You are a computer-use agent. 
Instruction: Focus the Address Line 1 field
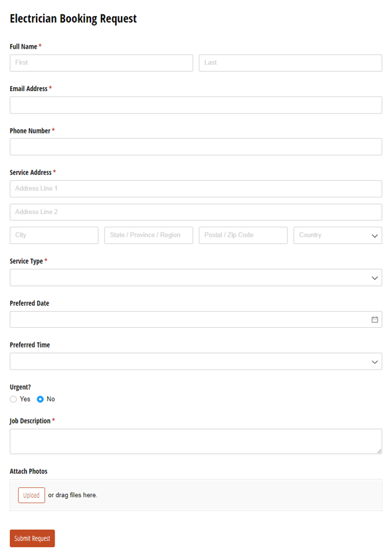pos(196,189)
